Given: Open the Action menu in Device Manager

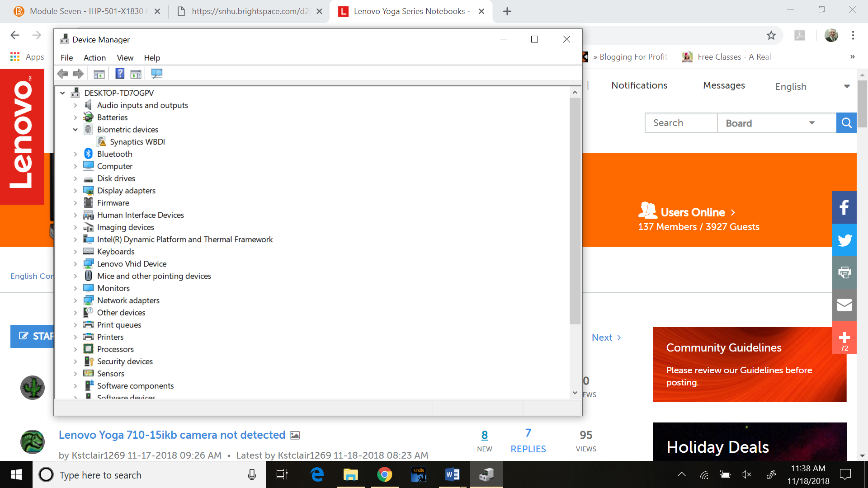Looking at the screenshot, I should pos(95,57).
